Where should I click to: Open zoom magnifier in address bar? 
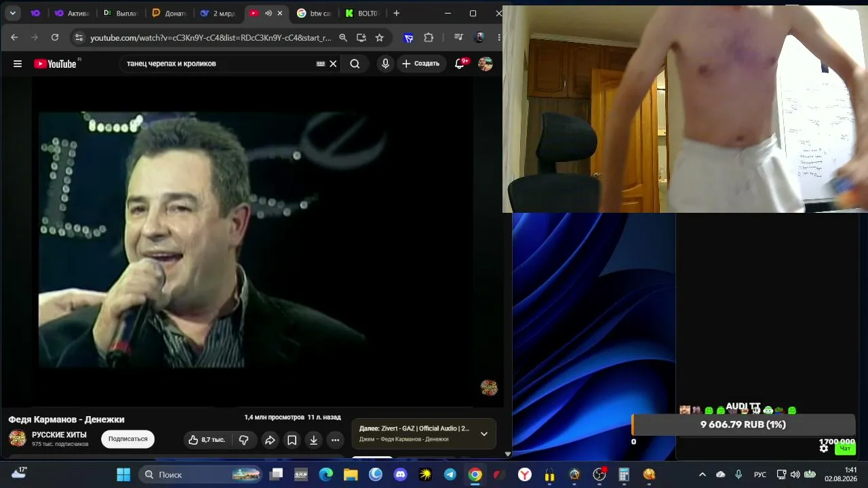[343, 38]
